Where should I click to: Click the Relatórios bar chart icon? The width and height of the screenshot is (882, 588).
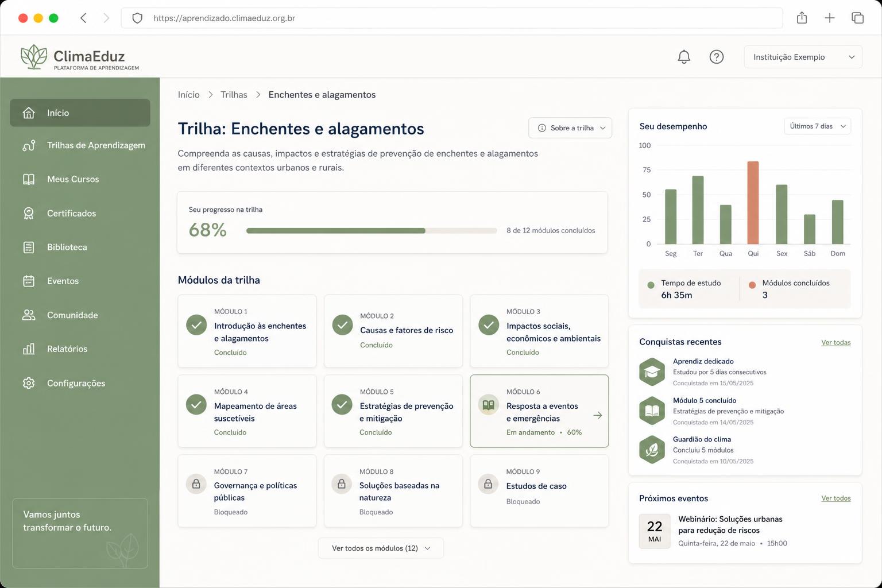(29, 349)
